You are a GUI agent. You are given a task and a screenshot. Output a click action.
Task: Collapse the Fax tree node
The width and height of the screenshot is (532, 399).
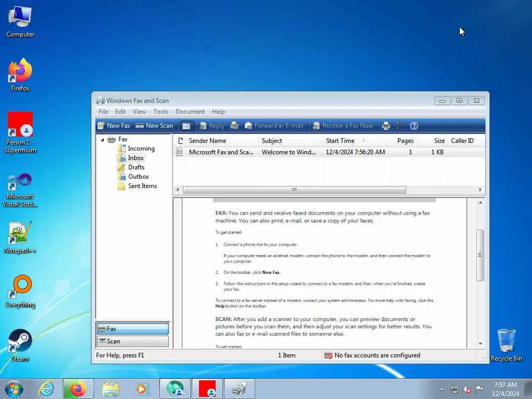point(102,139)
